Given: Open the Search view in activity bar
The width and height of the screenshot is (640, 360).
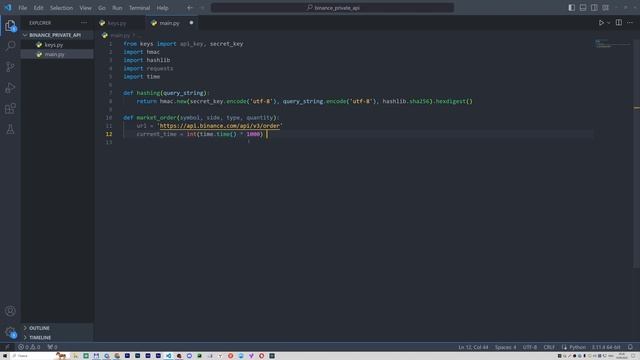Looking at the screenshot, I should click(10, 46).
